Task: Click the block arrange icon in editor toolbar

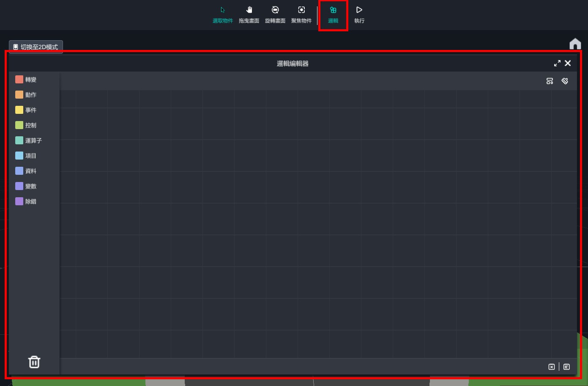Action: (550, 81)
